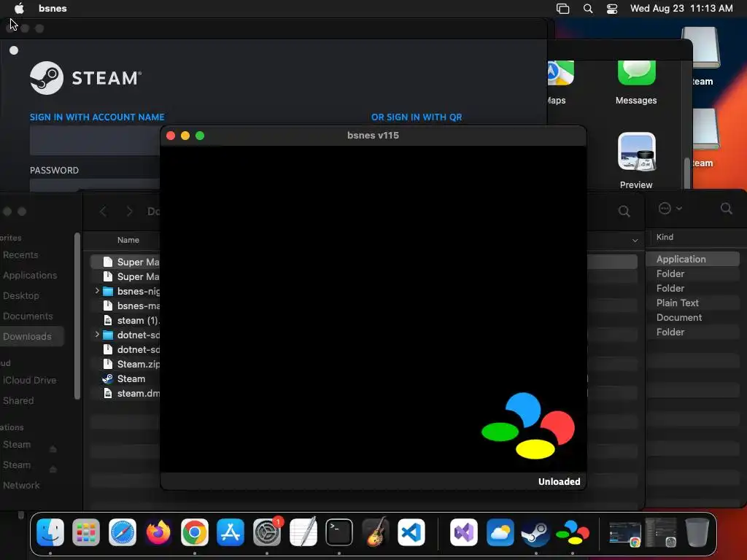This screenshot has height=560, width=747.
Task: Launch Firefox from the dock
Action: click(x=158, y=532)
